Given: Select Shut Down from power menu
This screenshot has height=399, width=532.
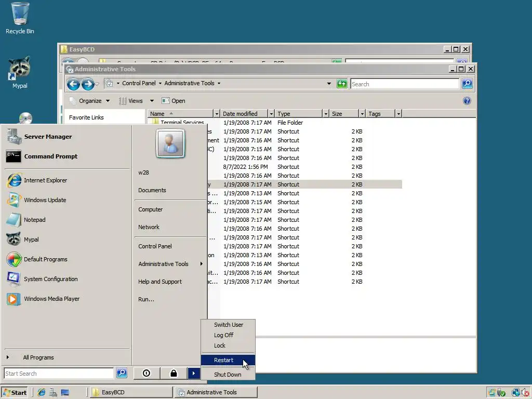Looking at the screenshot, I should point(228,375).
